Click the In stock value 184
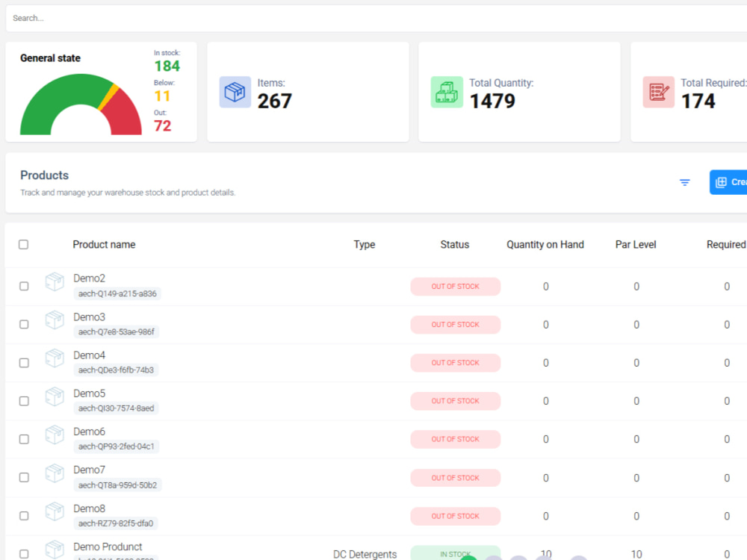Viewport: 747px width, 560px height. click(167, 66)
